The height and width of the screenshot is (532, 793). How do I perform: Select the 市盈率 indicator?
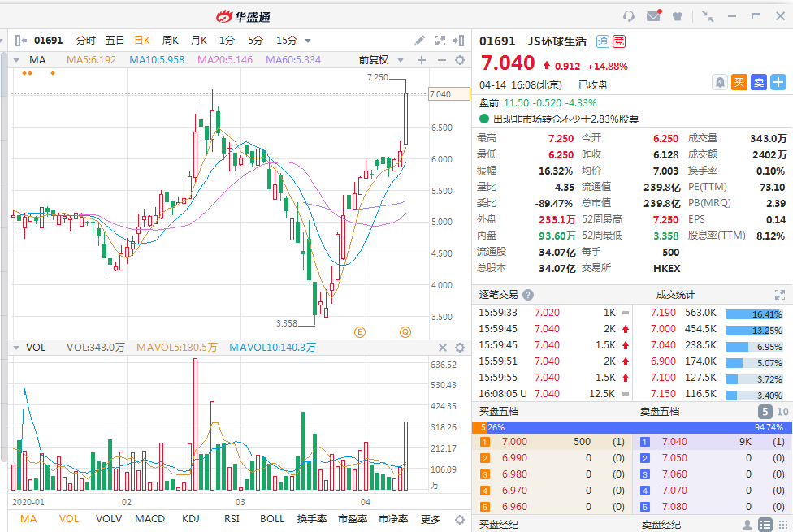tap(353, 519)
